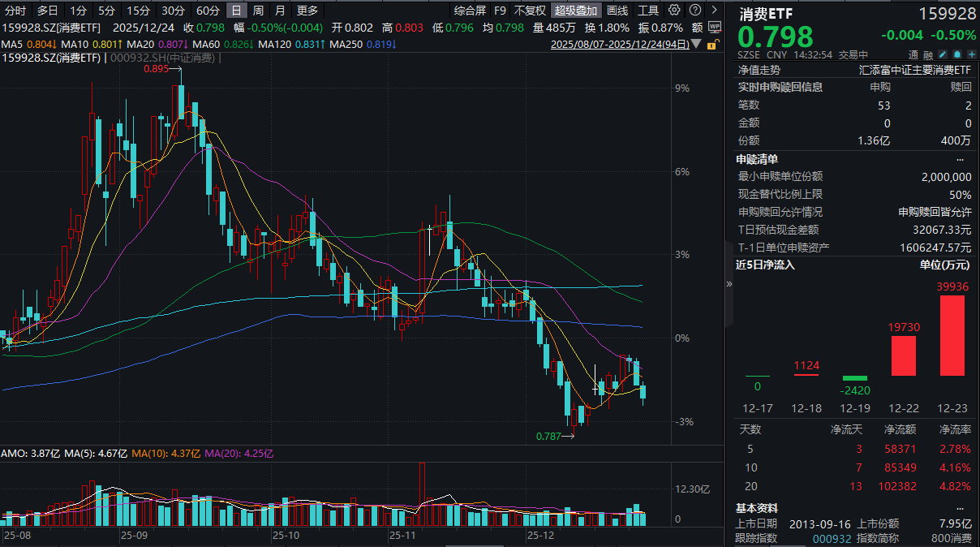Viewport: 980px width, 547px height.
Task: Toggle the 超级叠加 overlay mode
Action: coord(576,10)
